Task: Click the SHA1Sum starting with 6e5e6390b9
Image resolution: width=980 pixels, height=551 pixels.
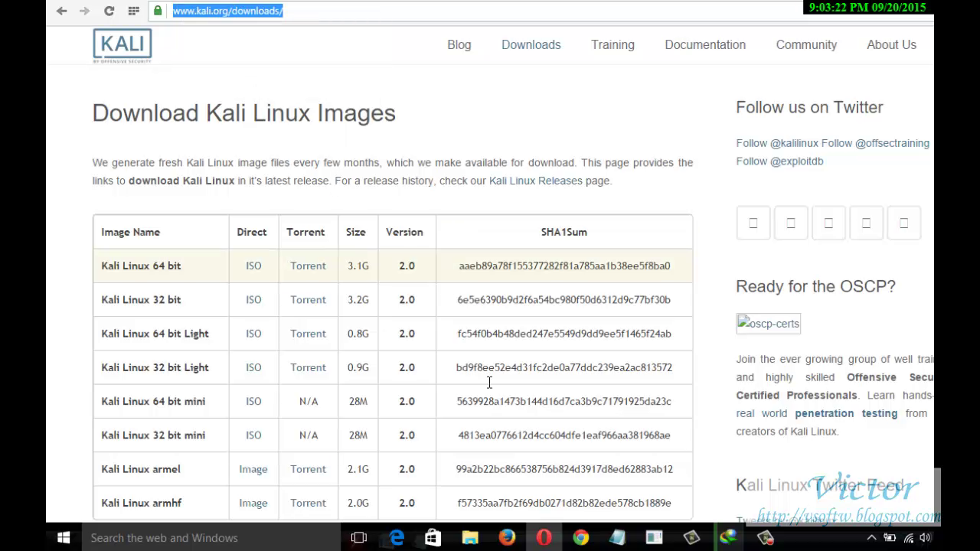Action: pos(564,299)
